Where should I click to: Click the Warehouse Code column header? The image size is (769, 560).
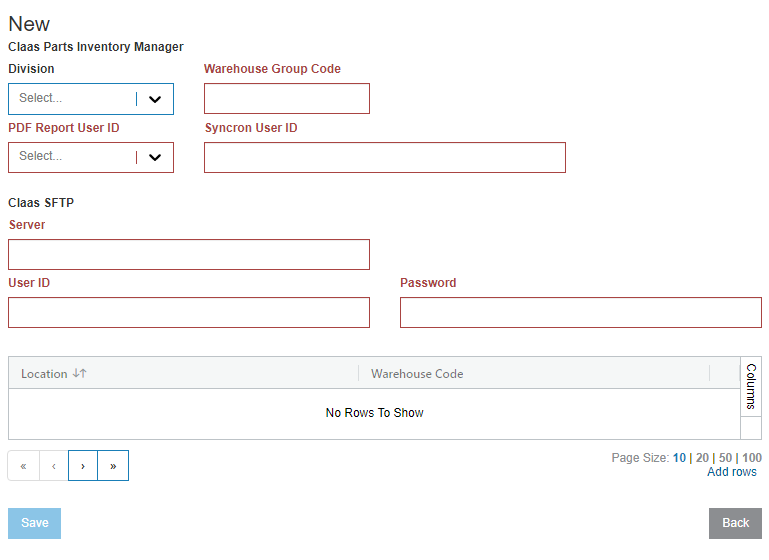pyautogui.click(x=534, y=374)
